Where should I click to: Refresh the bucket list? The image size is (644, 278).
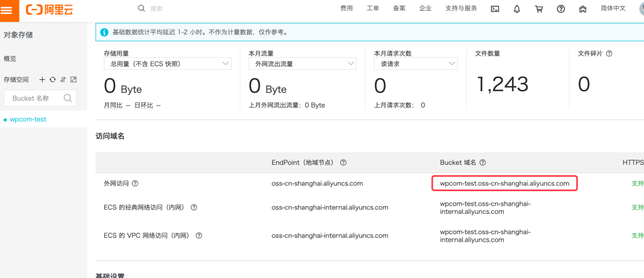click(53, 79)
